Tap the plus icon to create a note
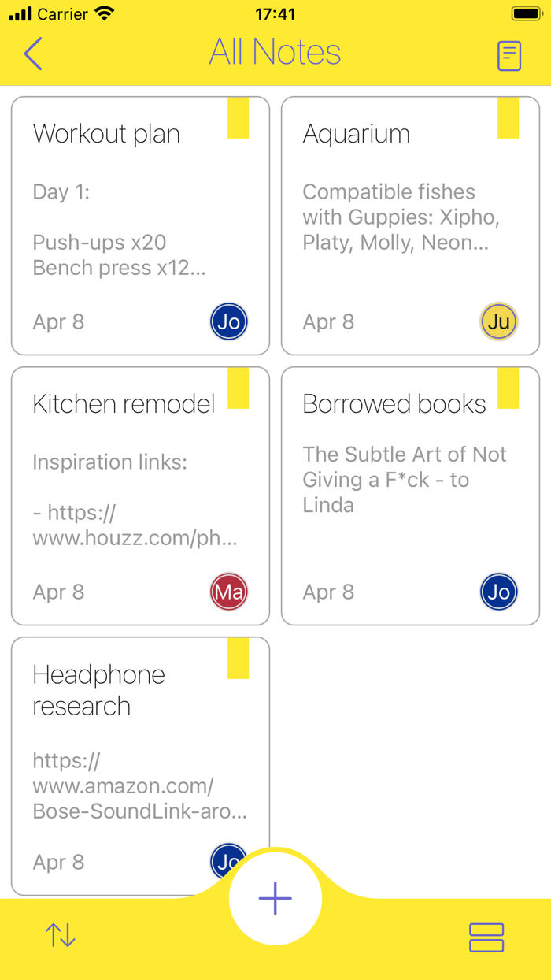 pos(274,897)
